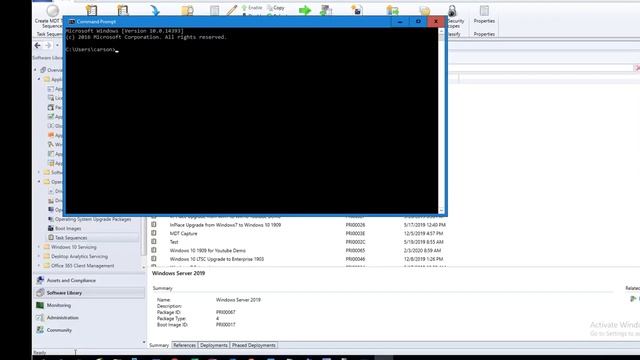Click navigation tree scrollbar down arrow
640x360 pixels.
pyautogui.click(x=144, y=267)
